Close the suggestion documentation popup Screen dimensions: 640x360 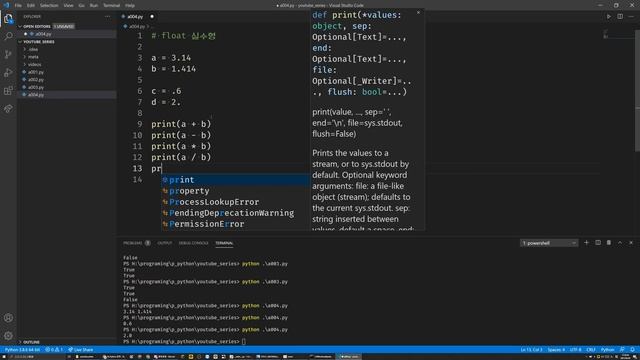tap(418, 13)
